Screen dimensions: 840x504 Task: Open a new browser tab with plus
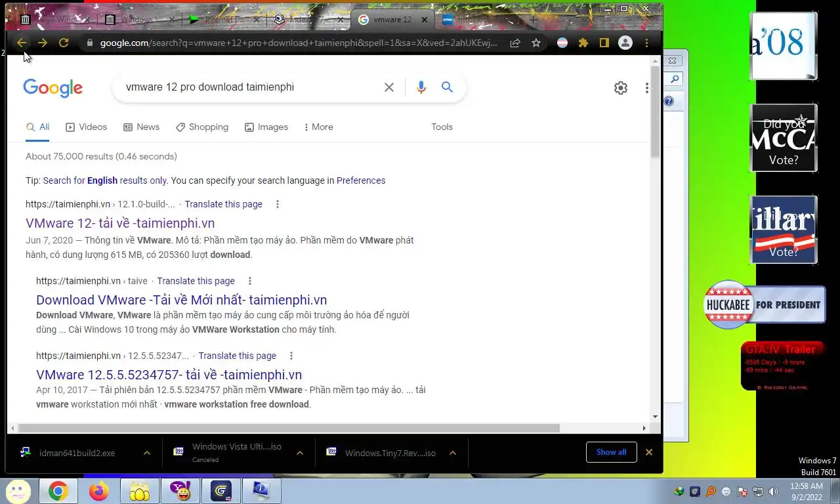[x=533, y=20]
